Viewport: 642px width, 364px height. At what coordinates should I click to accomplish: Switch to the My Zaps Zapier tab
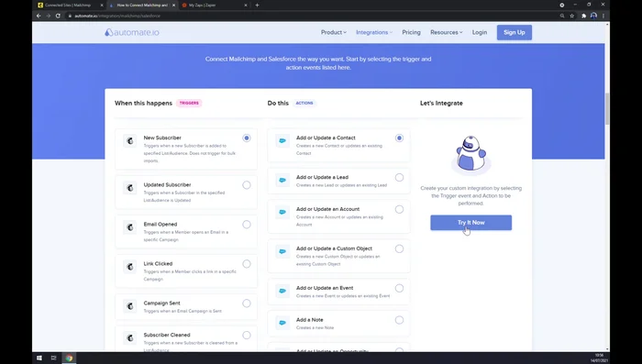(211, 6)
